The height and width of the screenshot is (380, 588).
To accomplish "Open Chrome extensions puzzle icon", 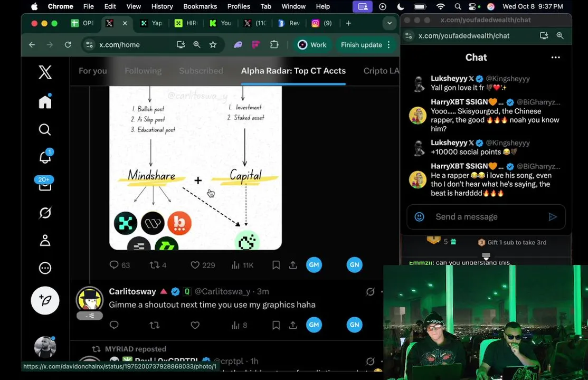I will (x=274, y=45).
